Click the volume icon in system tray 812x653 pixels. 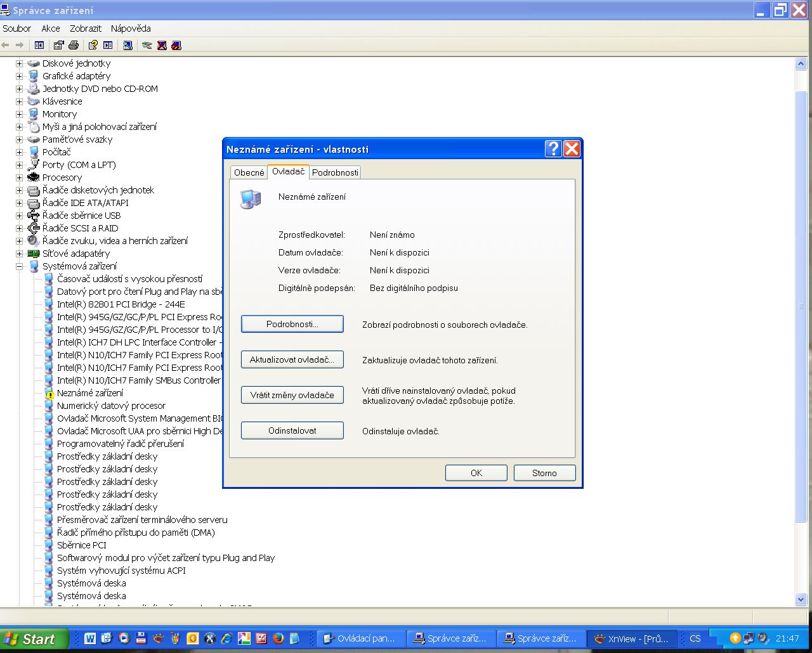(763, 638)
